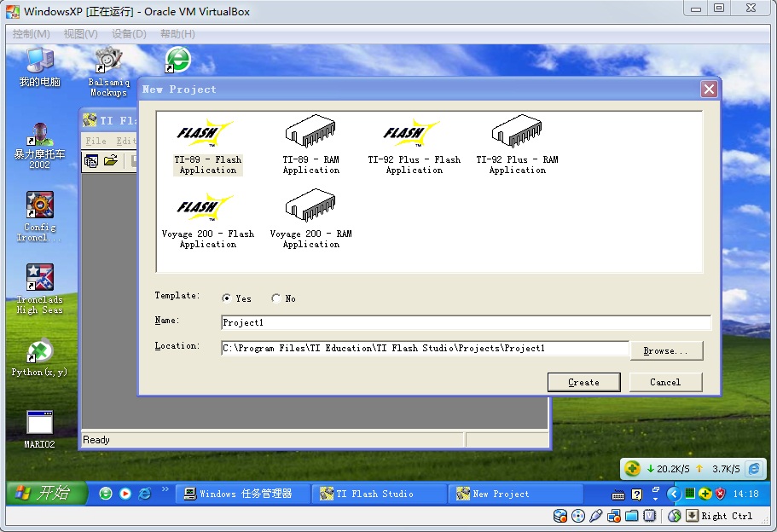The image size is (777, 532).
Task: Click 360 icon on network speed widget
Action: [x=632, y=469]
